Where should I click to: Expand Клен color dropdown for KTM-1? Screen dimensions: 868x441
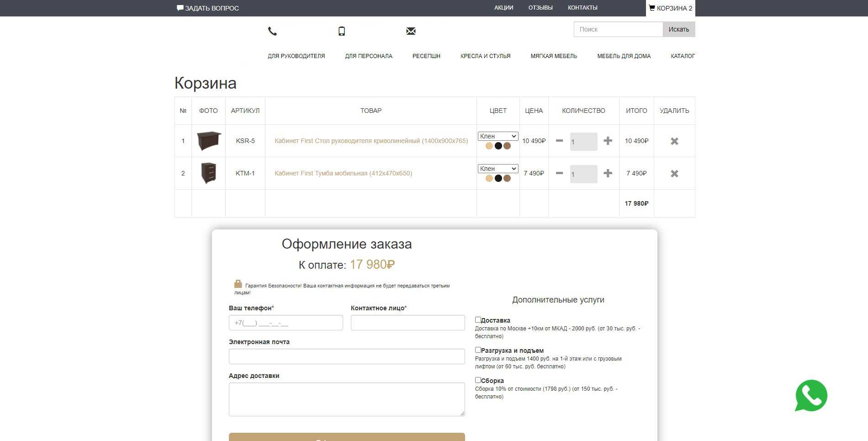click(498, 169)
